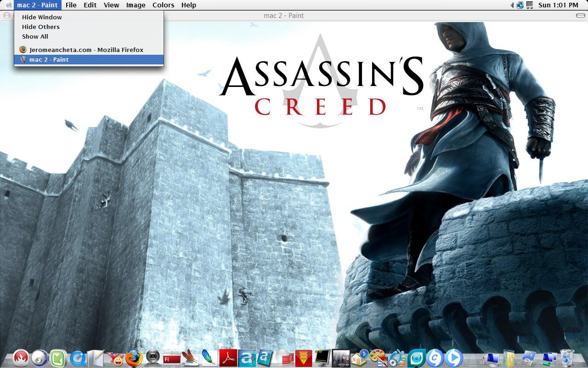The image size is (588, 368).
Task: Open the notepad with pencil dock icon
Action: coord(96,358)
